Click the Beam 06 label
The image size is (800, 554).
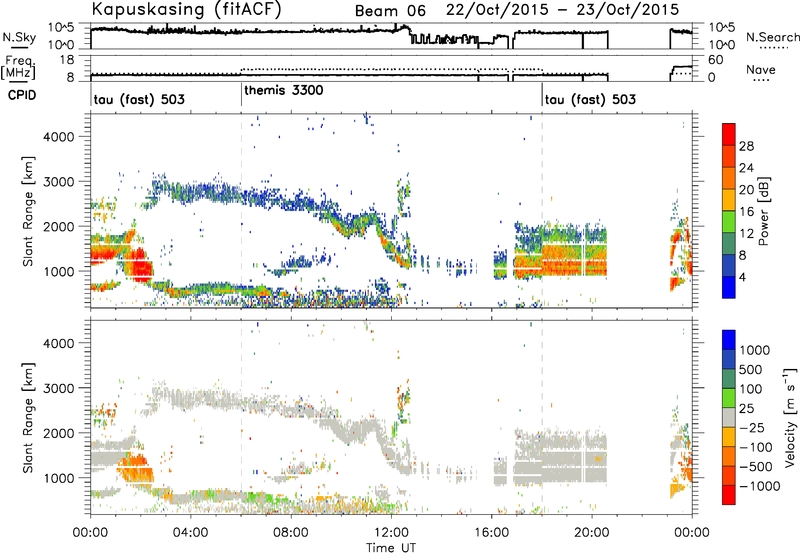(390, 11)
